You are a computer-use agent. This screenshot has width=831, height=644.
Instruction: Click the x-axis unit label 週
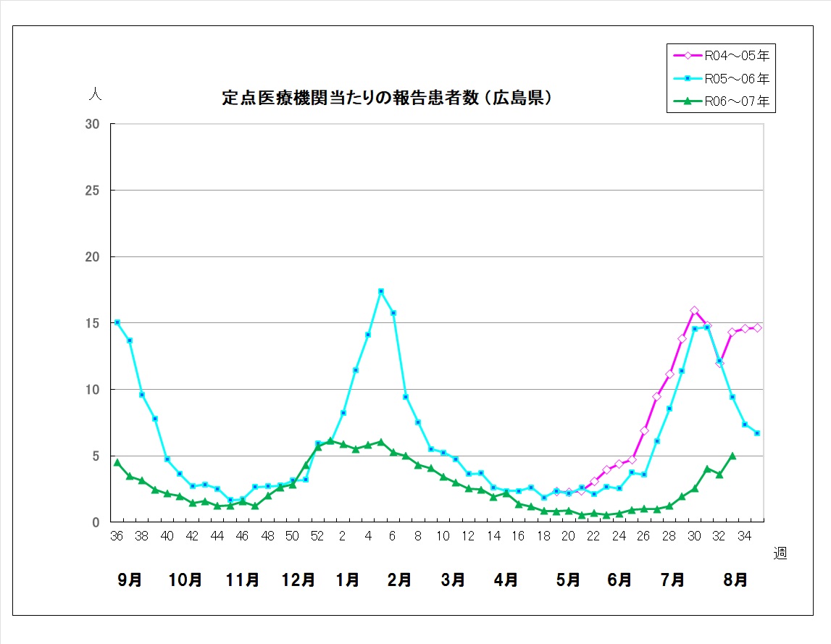coord(780,553)
